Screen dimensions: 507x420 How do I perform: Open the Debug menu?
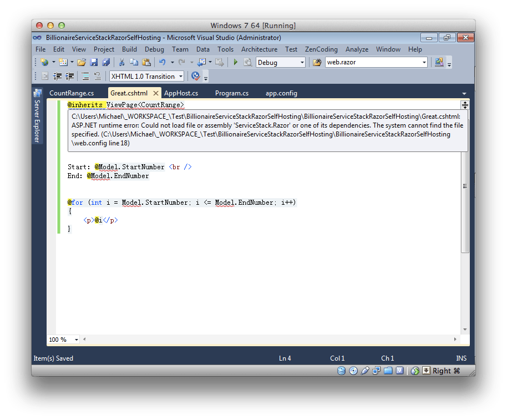(x=154, y=49)
